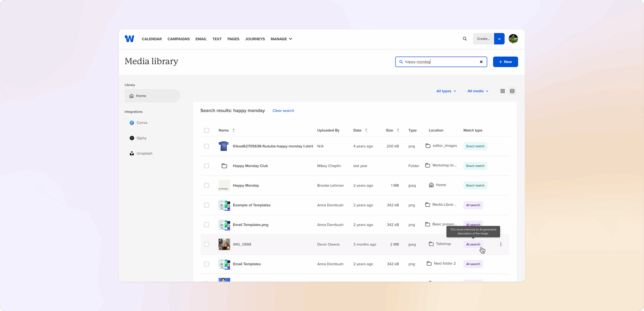Sort by Name using sort arrows

coord(233,130)
